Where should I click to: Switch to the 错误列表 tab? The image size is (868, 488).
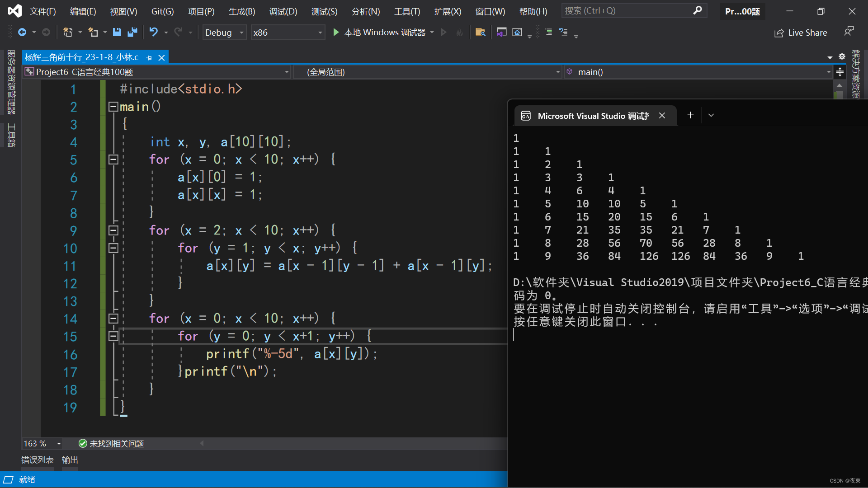point(38,460)
